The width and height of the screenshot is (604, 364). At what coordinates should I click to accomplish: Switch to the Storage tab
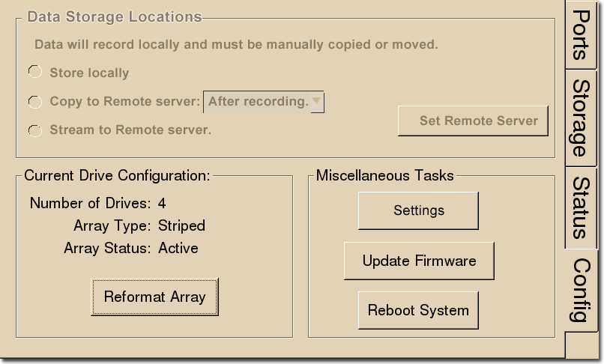[x=581, y=118]
